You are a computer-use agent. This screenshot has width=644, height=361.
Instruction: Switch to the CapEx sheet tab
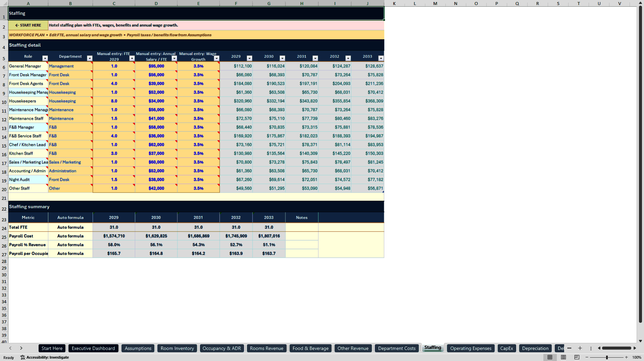tap(506, 348)
